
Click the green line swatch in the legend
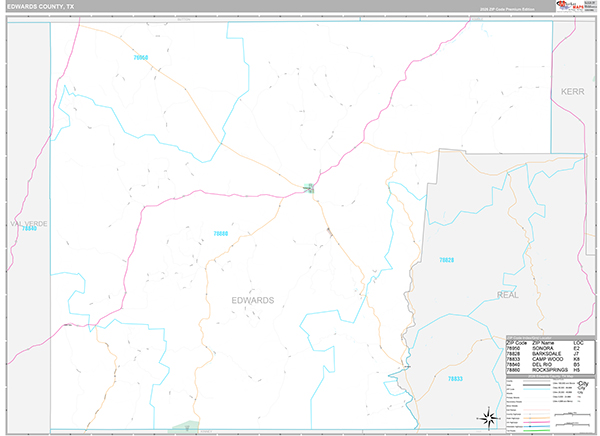536,431
